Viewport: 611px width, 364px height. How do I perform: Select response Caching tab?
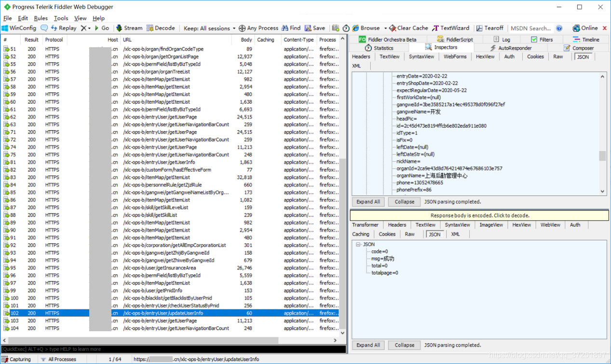[x=361, y=234]
